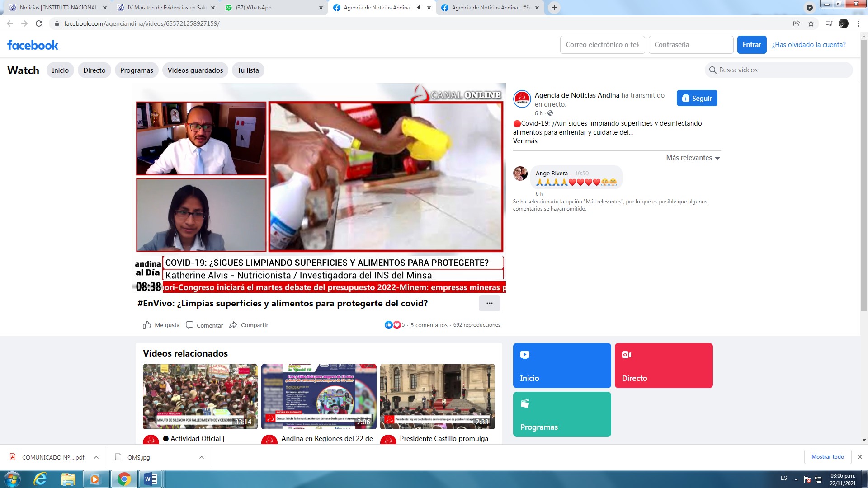
Task: Open Chrome three-dot menu
Action: [x=858, y=23]
